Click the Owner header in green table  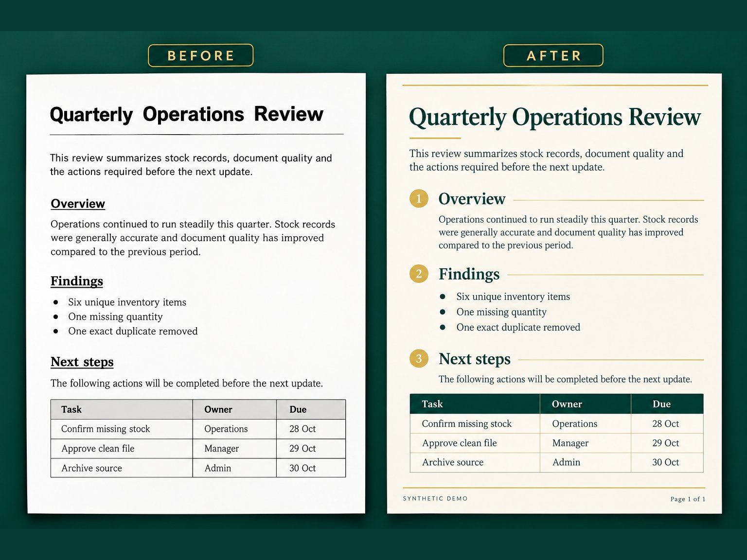(567, 404)
